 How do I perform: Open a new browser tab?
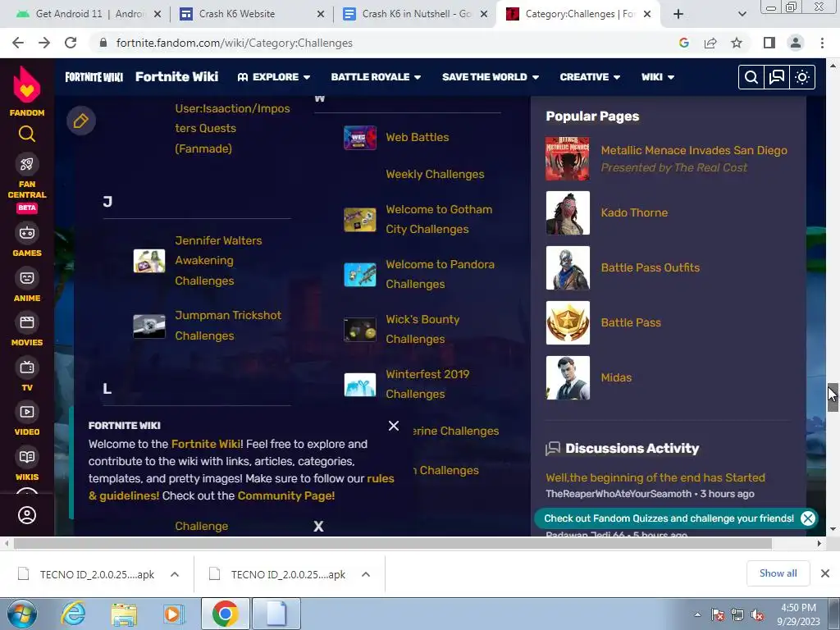[678, 14]
